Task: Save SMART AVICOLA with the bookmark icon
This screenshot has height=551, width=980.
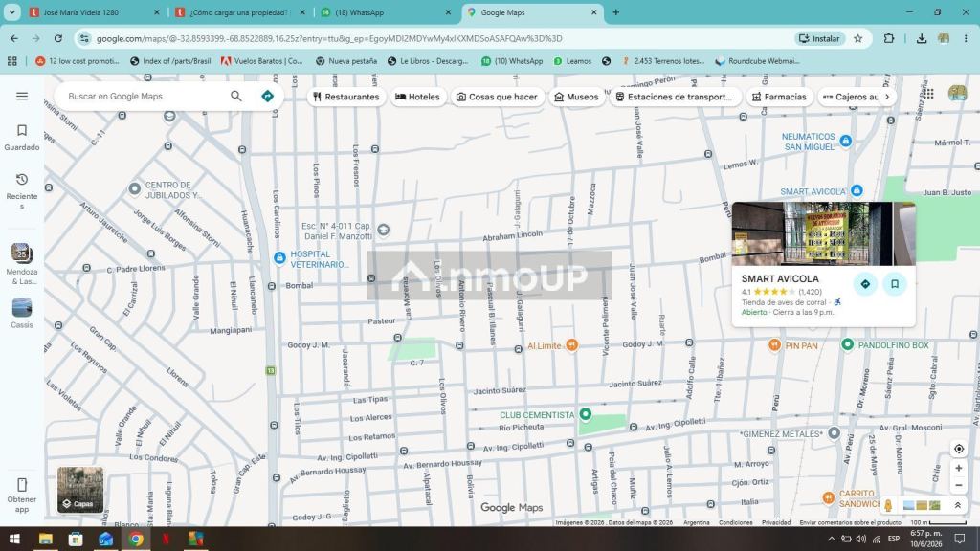Action: click(895, 284)
